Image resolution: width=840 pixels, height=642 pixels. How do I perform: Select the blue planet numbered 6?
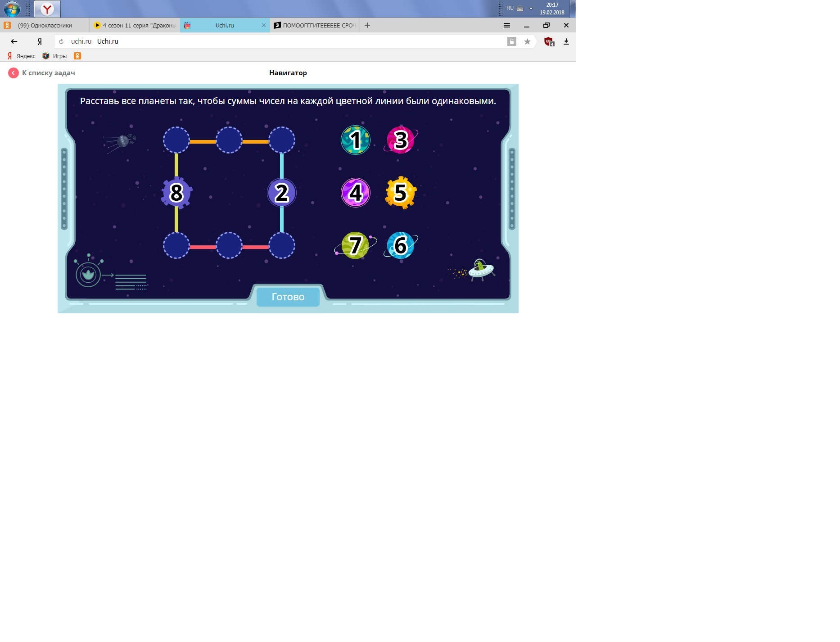click(x=400, y=245)
